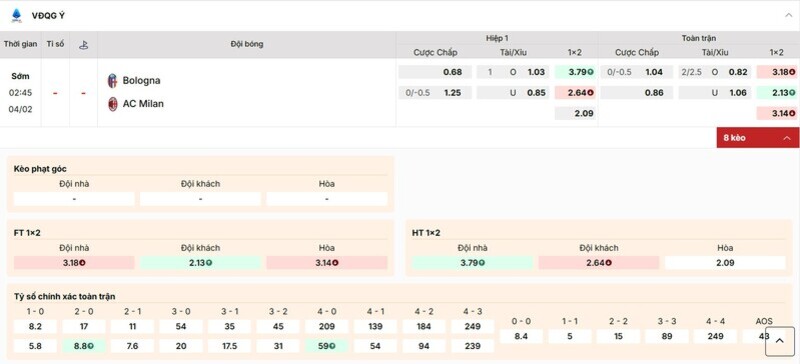800x364 pixels.
Task: Choose 2.64 in main row Hiệp 1 1×2
Action: (x=575, y=93)
